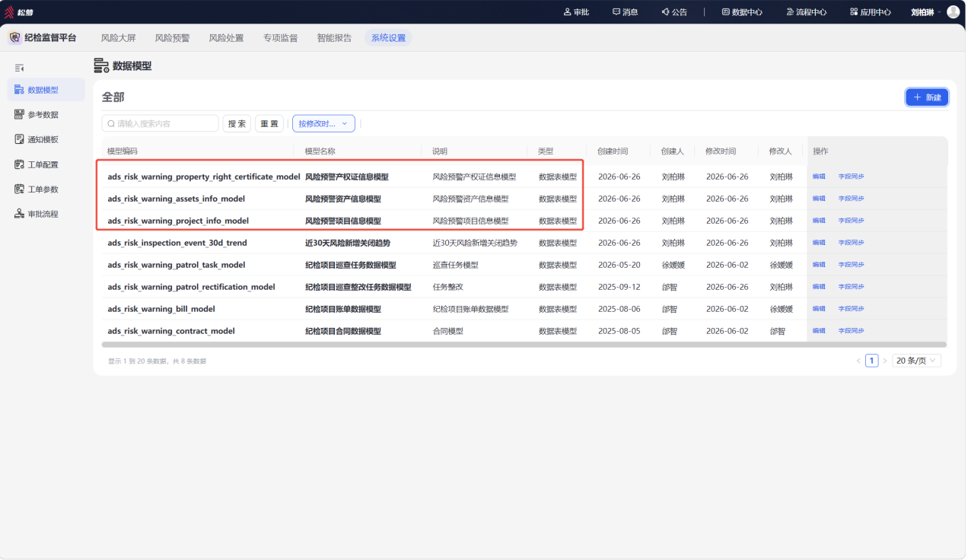This screenshot has width=968, height=560.
Task: Go to page 1 in pagination
Action: [x=872, y=361]
